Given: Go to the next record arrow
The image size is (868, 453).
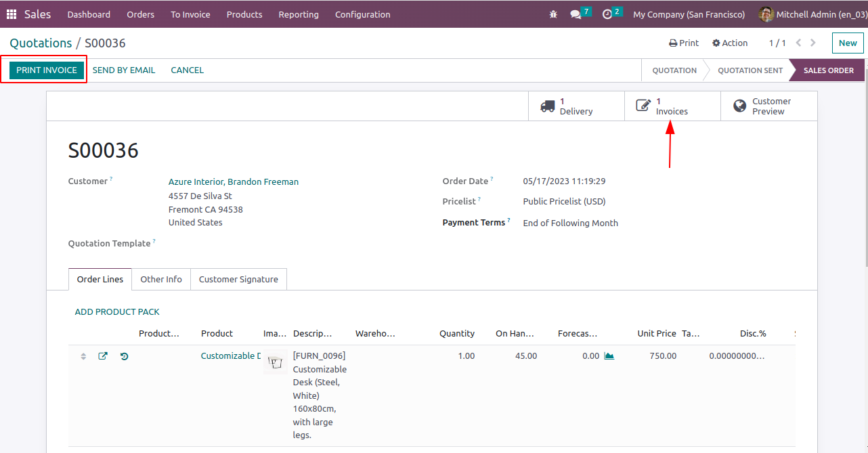Looking at the screenshot, I should click(x=813, y=43).
